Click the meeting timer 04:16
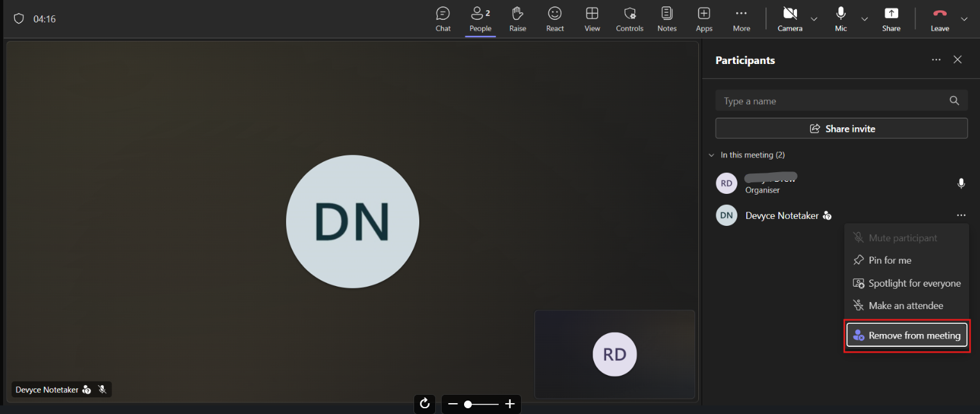 click(45, 19)
